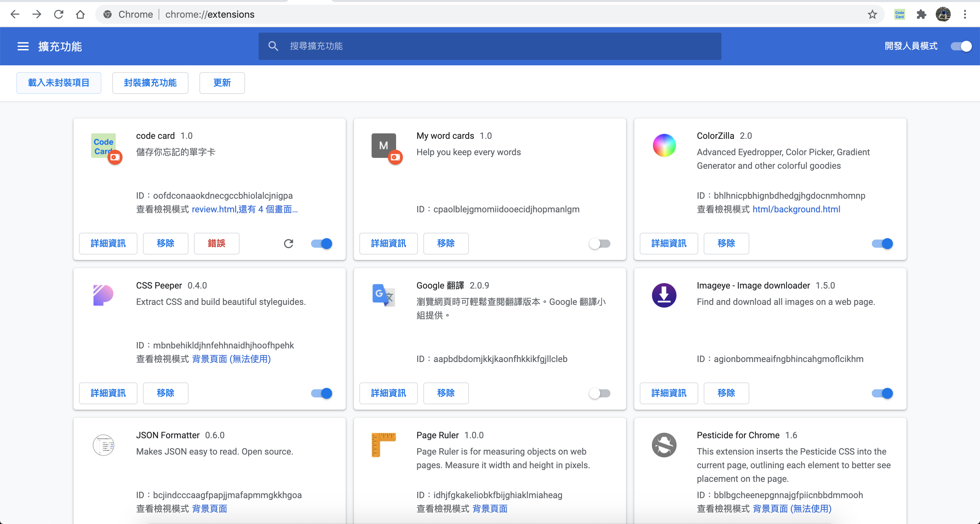Open the 錯誤 button on code card
The image size is (980, 524).
pos(216,244)
